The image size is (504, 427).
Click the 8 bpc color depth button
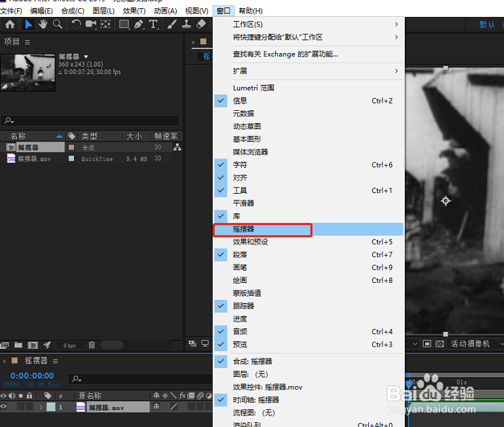coord(70,345)
